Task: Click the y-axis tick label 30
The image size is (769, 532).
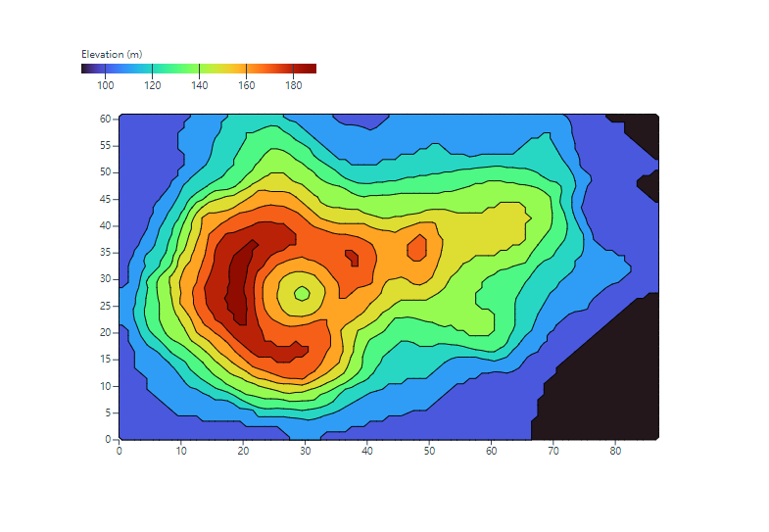Action: (106, 279)
